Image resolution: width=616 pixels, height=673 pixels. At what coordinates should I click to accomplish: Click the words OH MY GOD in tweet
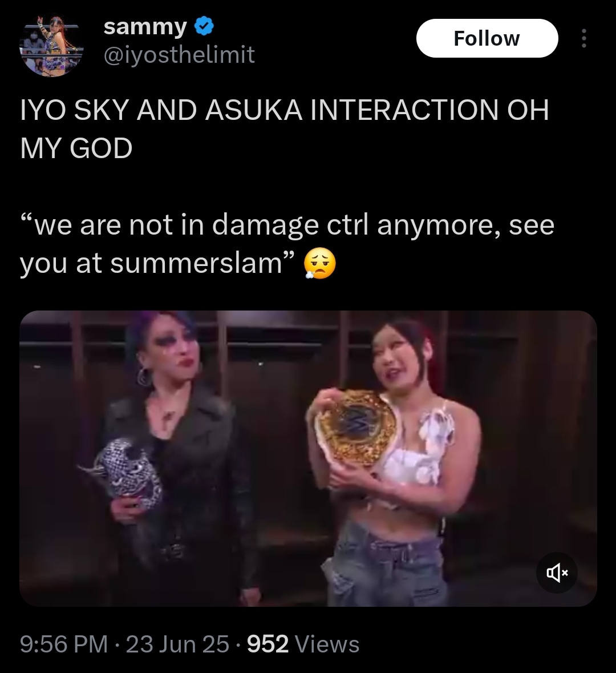[76, 148]
